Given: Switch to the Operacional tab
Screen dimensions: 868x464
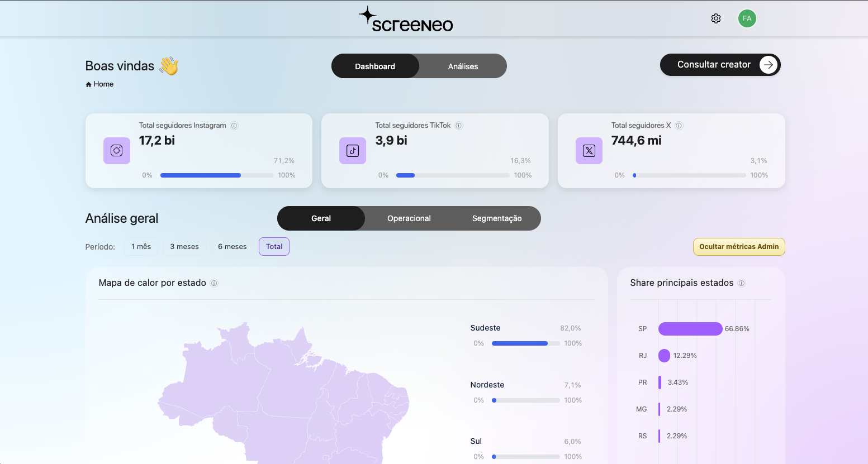Looking at the screenshot, I should (409, 218).
